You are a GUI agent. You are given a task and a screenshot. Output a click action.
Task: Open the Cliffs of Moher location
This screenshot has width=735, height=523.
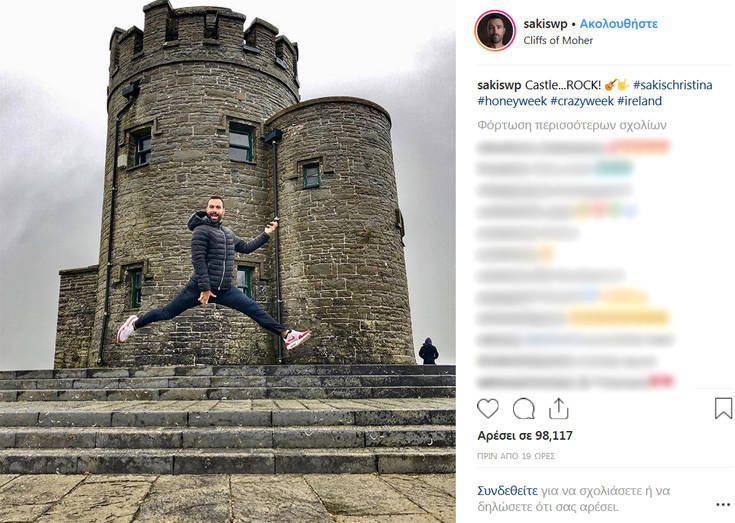558,40
